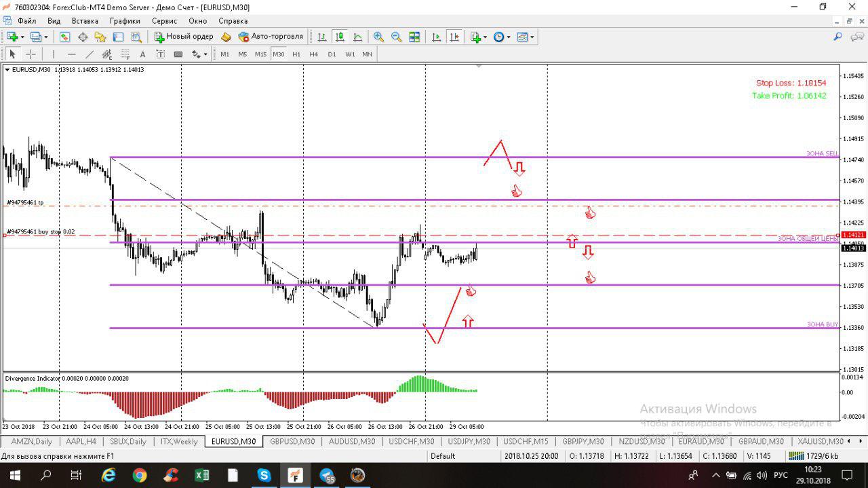Switch to the USDJPY,M30 chart tab
This screenshot has height=488, width=868.
469,441
